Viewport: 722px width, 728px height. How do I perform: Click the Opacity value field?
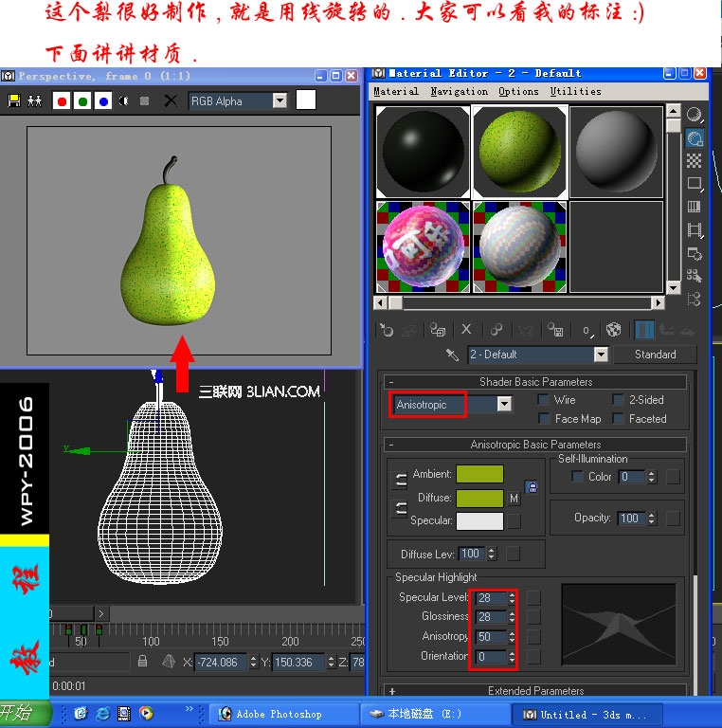(632, 519)
